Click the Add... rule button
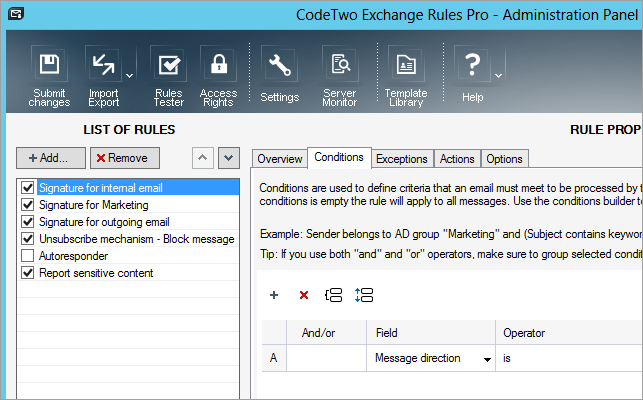Image resolution: width=643 pixels, height=400 pixels. click(51, 158)
